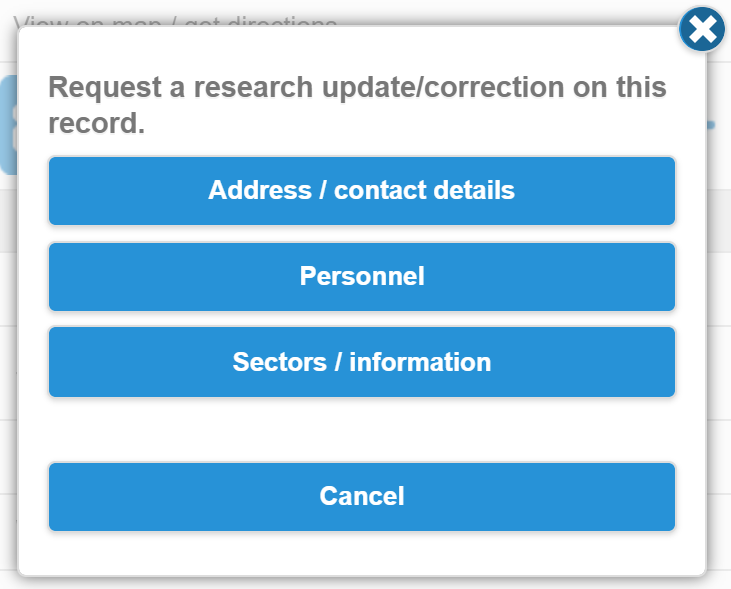Choose Address / contact details option

click(361, 190)
